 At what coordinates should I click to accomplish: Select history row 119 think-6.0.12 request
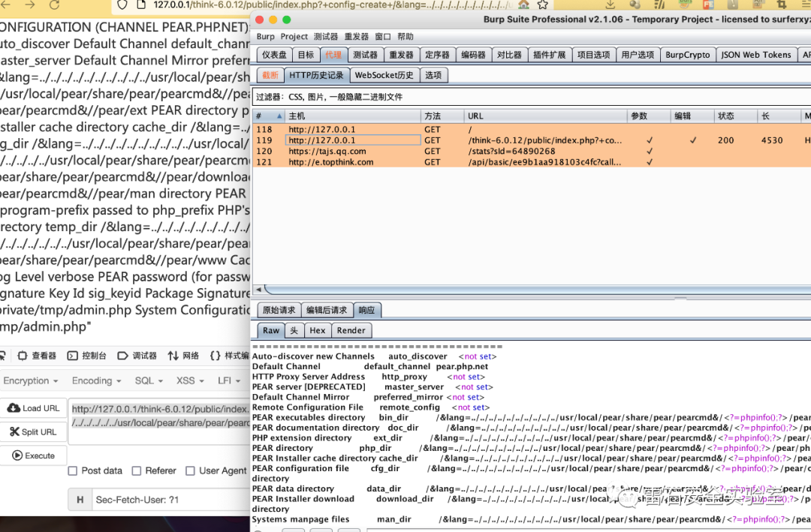click(x=532, y=140)
